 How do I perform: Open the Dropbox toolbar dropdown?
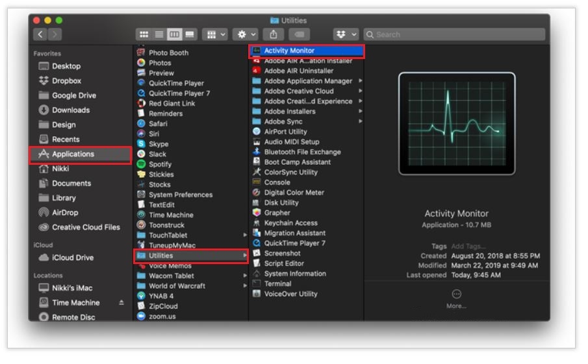(x=346, y=34)
